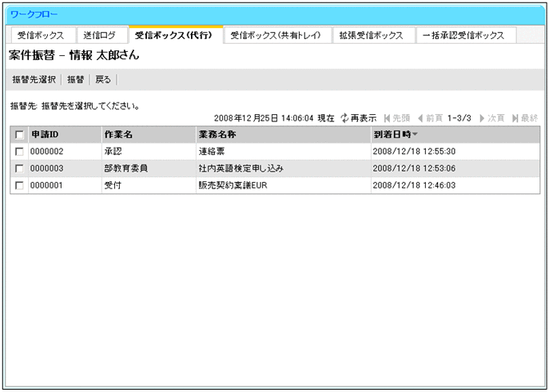Click the application ID 0000002
This screenshot has width=549, height=392.
tap(46, 152)
